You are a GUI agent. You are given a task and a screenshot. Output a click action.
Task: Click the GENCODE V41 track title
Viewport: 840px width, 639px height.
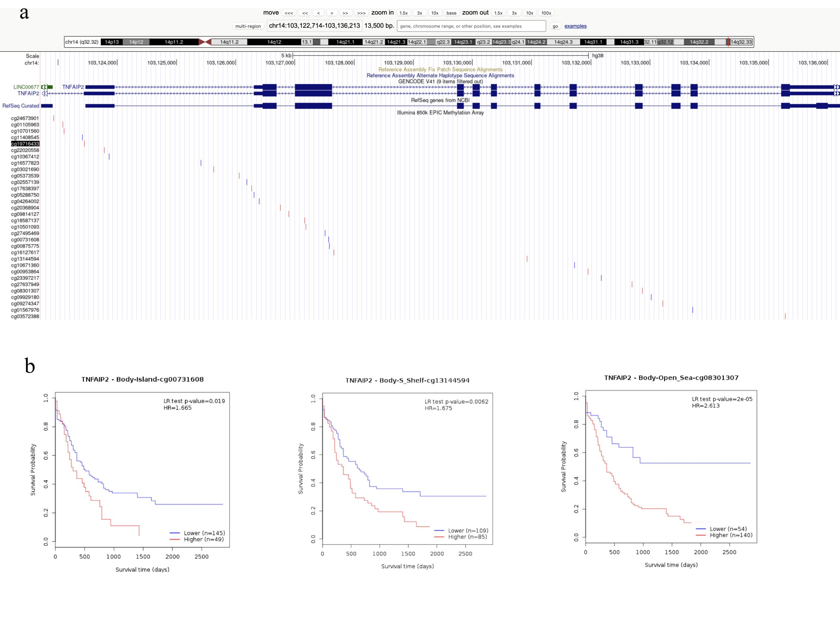point(440,81)
